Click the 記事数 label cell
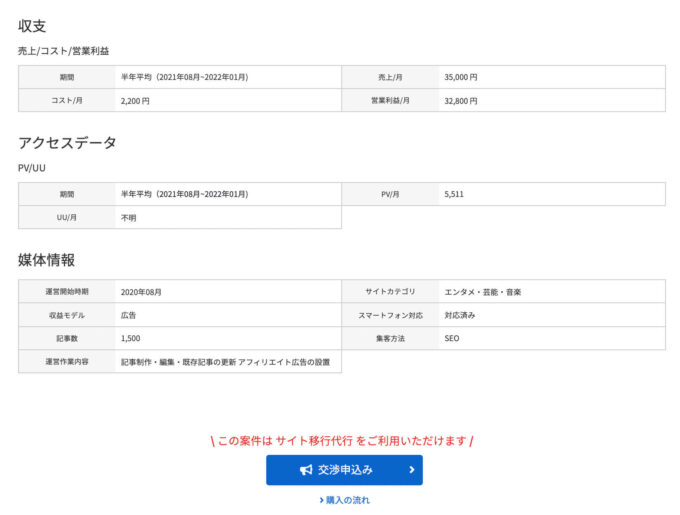Image resolution: width=680 pixels, height=515 pixels. tap(67, 338)
